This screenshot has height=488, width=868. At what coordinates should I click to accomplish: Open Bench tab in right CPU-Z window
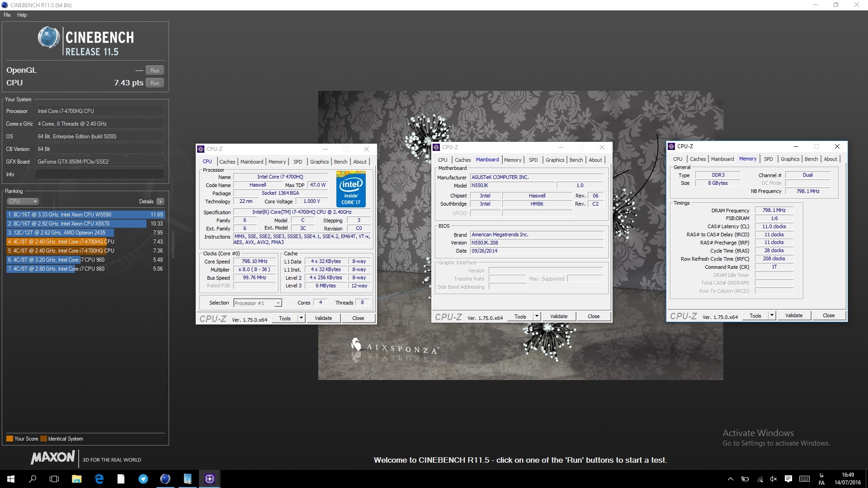811,159
